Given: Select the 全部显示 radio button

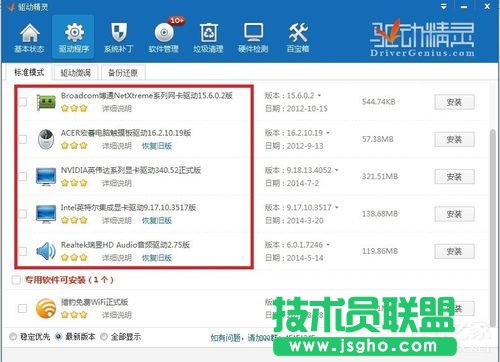Looking at the screenshot, I should point(104,337).
